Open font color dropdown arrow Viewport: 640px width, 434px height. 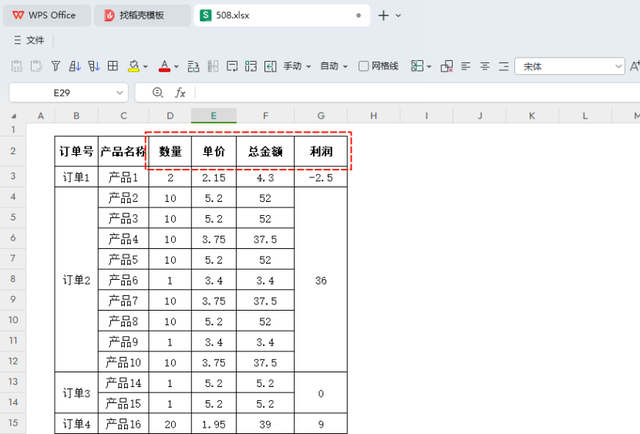[176, 66]
